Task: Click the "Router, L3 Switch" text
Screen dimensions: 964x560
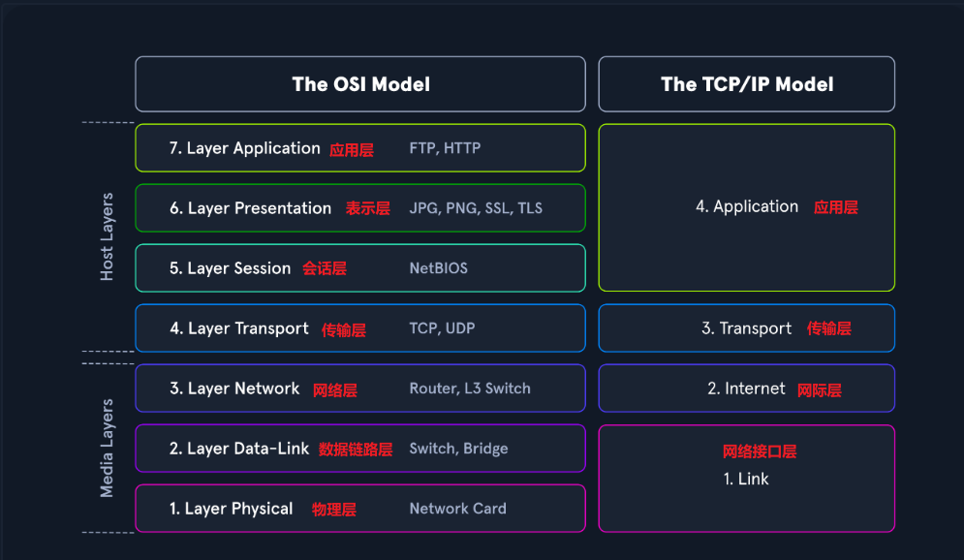Action: coord(470,389)
